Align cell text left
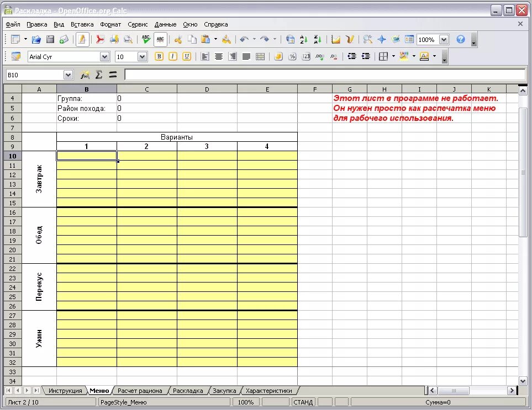 (x=205, y=56)
